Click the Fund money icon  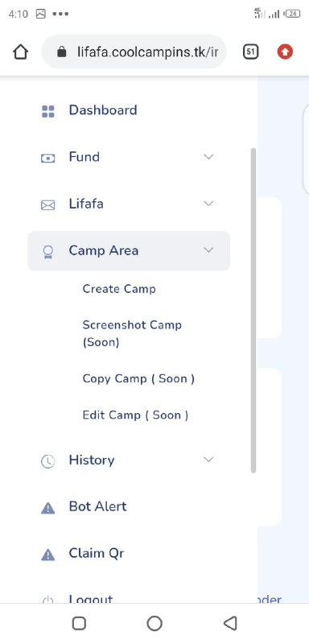tap(48, 158)
